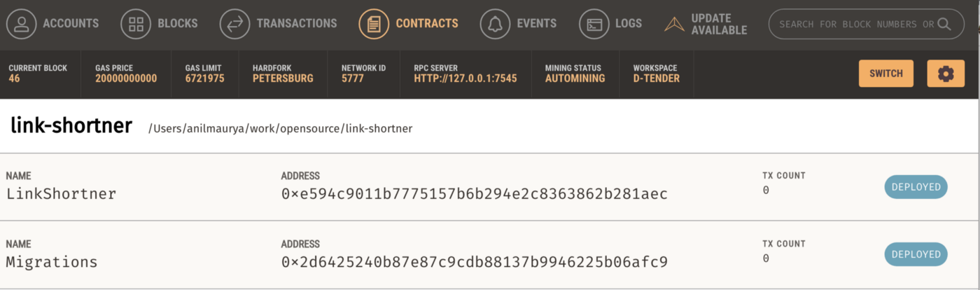Click the Logs terminal icon
This screenshot has height=290, width=980.
(x=594, y=24)
